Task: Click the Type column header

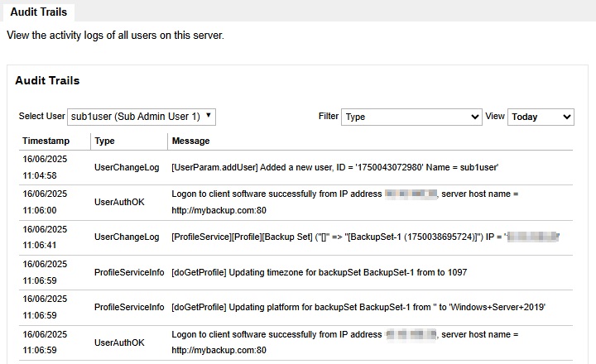Action: click(x=105, y=141)
